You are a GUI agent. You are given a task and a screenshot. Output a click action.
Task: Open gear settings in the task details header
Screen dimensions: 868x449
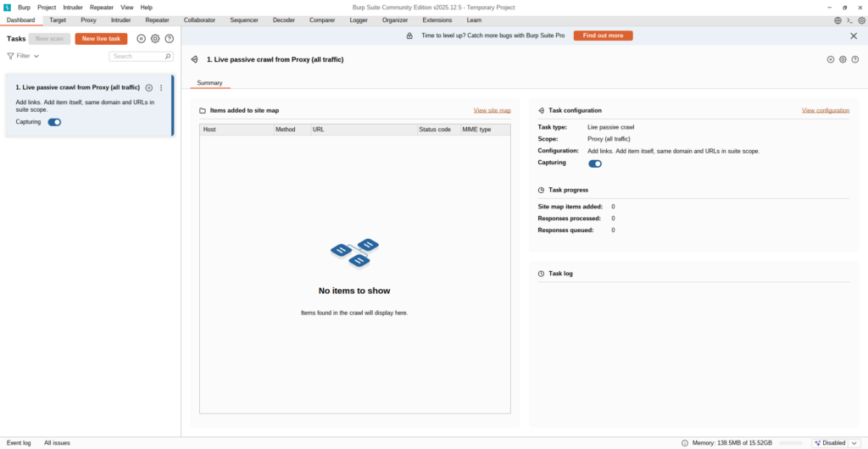pyautogui.click(x=843, y=59)
